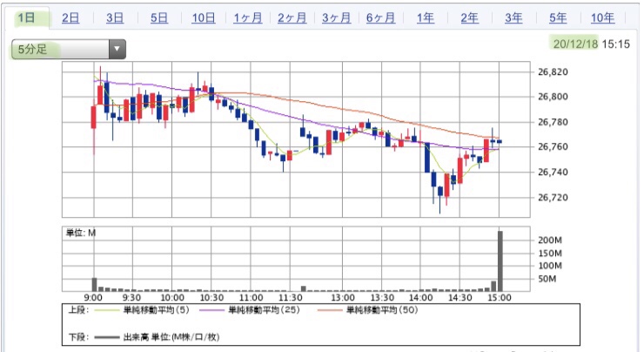This screenshot has width=644, height=352.
Task: Show the 1ヶ月 chart range
Action: (x=247, y=18)
